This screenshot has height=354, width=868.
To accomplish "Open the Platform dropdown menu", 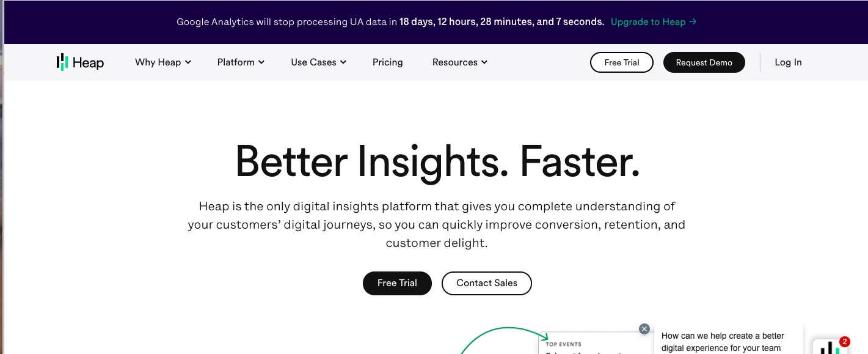I will coord(241,62).
